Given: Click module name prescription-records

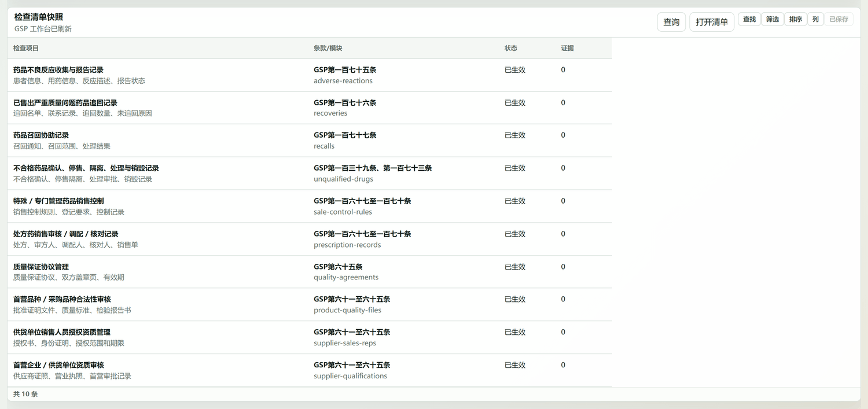Looking at the screenshot, I should click(x=347, y=245).
